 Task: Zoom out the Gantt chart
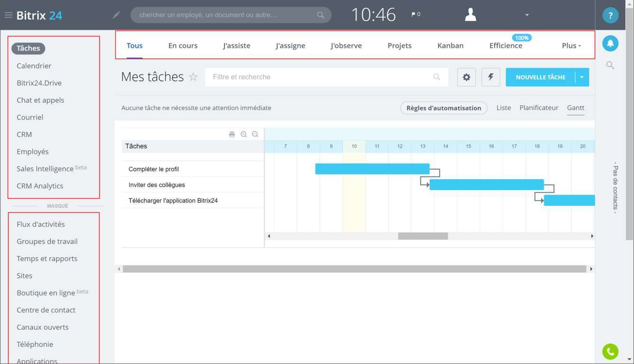click(255, 135)
